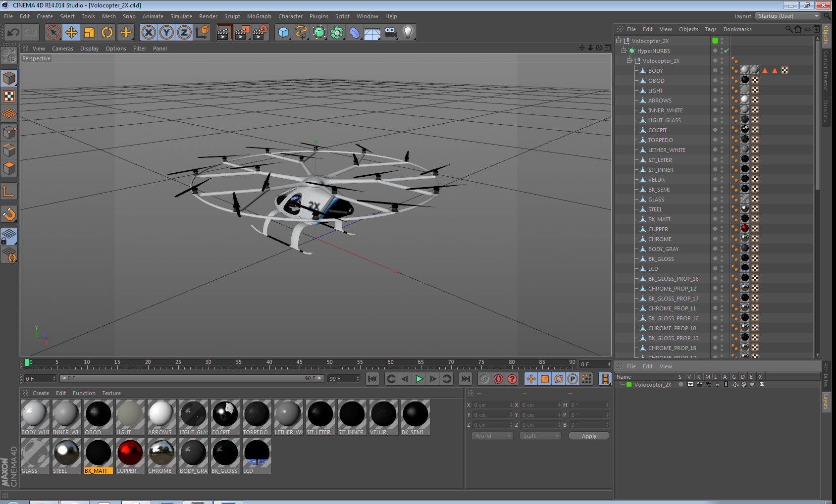Add a floor environment object
Viewport: 836px width, 504px height.
point(372,33)
